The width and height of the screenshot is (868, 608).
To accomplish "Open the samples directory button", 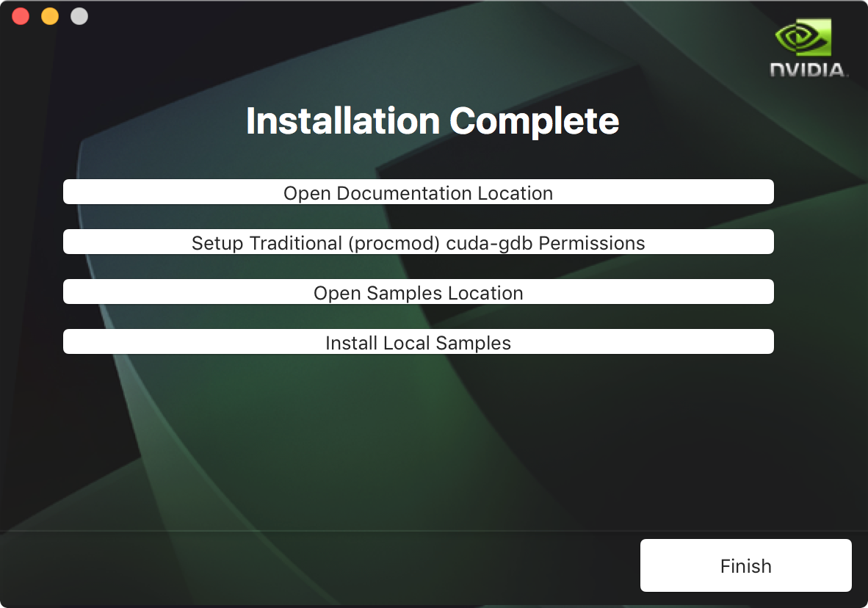I will click(419, 292).
